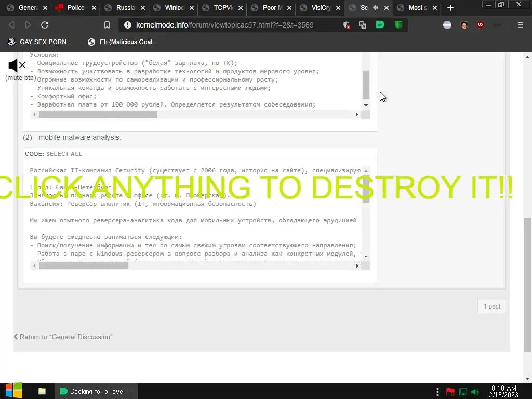Close the 'VisiCry' tab
The height and width of the screenshot is (399, 532).
pos(338,8)
